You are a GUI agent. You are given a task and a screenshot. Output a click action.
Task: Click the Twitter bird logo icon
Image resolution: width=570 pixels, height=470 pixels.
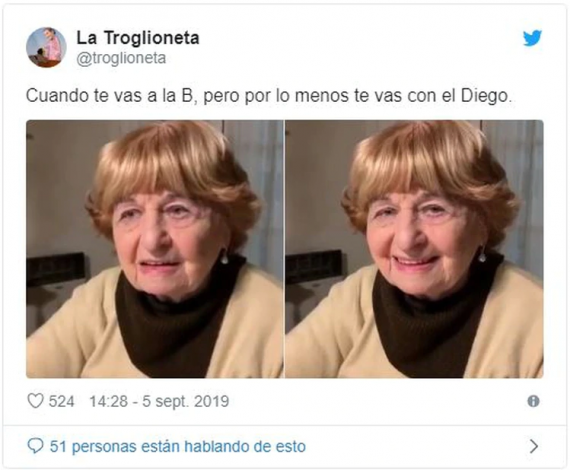click(x=532, y=38)
